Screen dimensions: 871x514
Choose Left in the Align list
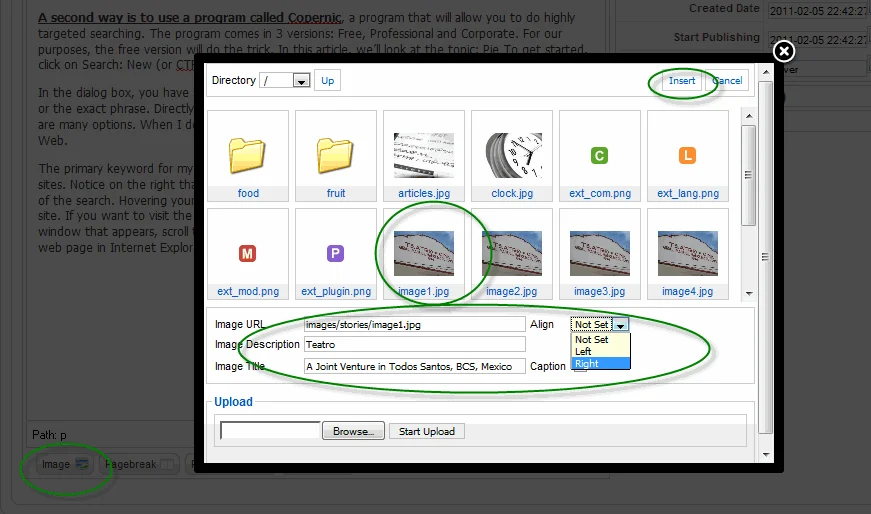pyautogui.click(x=600, y=352)
